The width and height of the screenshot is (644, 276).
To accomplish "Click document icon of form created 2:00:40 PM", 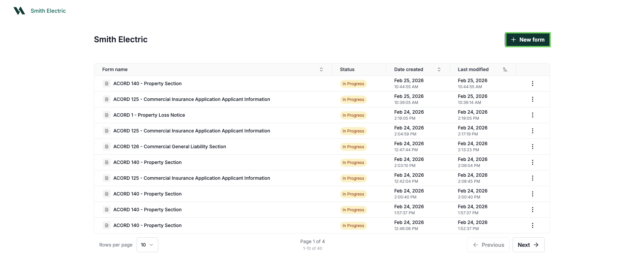I will 107,194.
